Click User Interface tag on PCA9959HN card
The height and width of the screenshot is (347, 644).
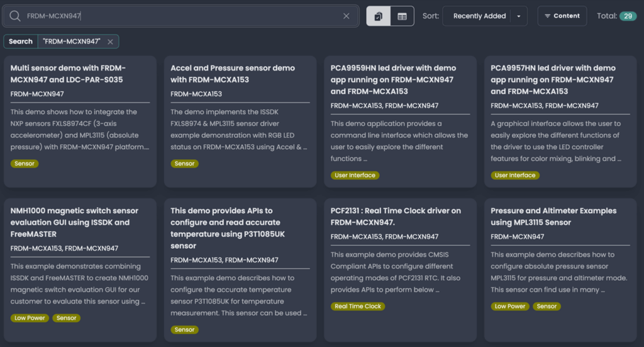[355, 175]
